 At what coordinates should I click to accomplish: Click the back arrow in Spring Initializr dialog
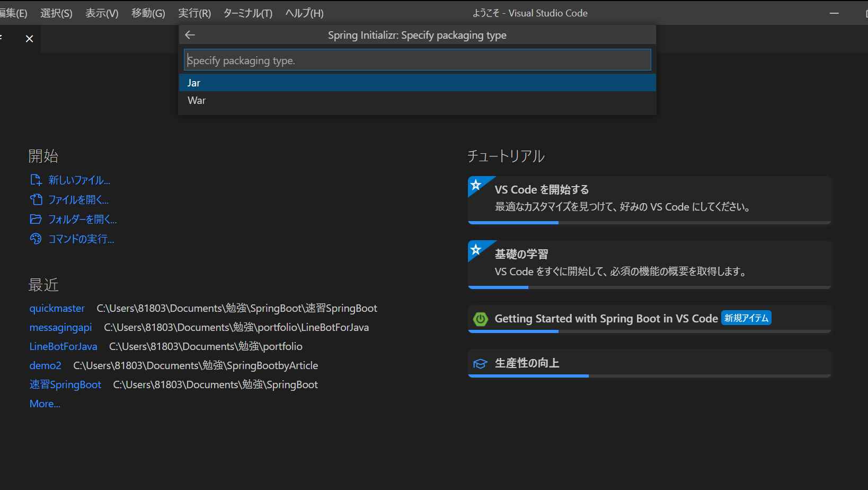coord(190,34)
